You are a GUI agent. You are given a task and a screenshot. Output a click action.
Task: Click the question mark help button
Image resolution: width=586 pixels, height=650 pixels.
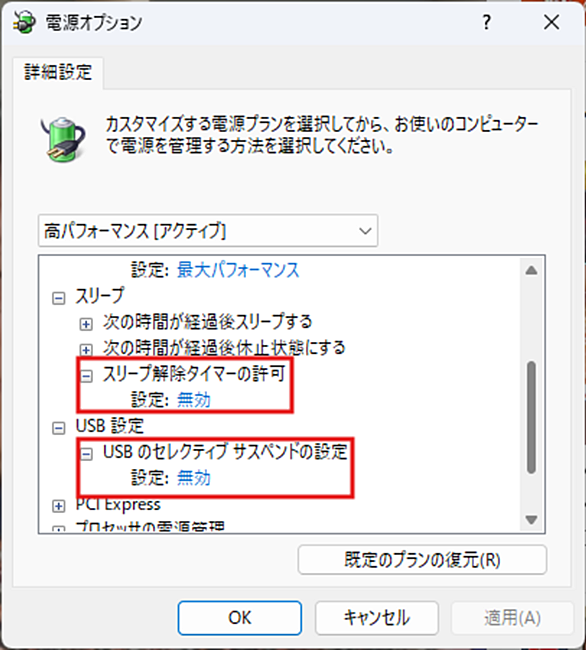tap(487, 22)
